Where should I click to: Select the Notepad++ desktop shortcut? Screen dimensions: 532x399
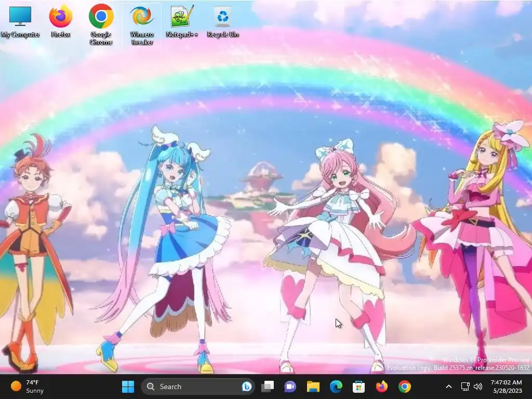pos(182,21)
